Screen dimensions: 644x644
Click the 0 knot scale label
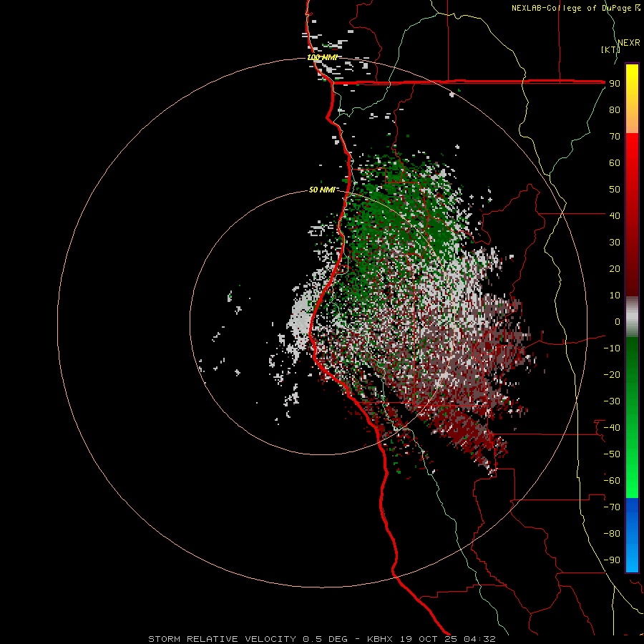tap(618, 321)
